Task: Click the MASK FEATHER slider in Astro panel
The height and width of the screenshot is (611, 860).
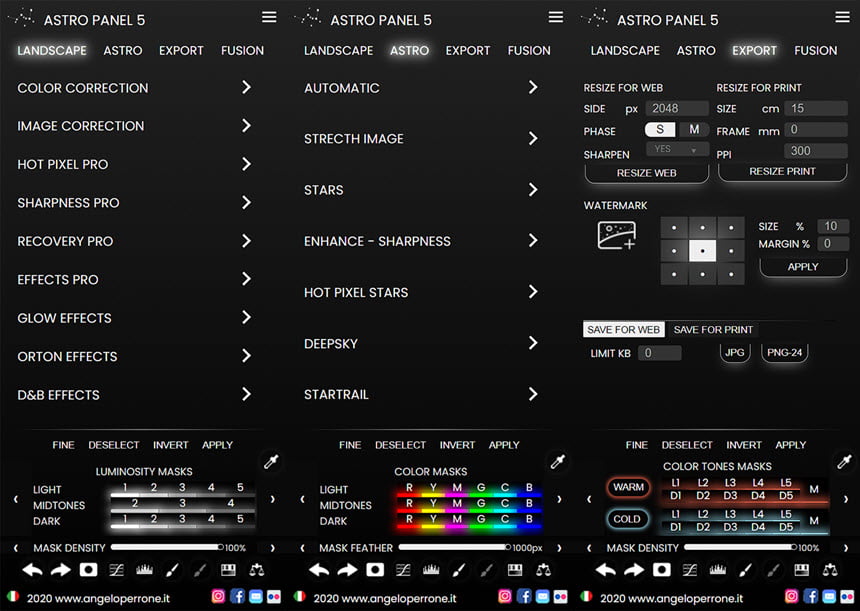Action: 455,547
